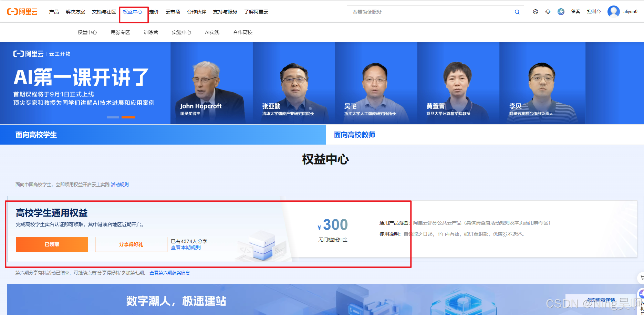Click 吴飞's portrait in banner
Image resolution: width=644 pixels, height=315 pixels.
376,83
